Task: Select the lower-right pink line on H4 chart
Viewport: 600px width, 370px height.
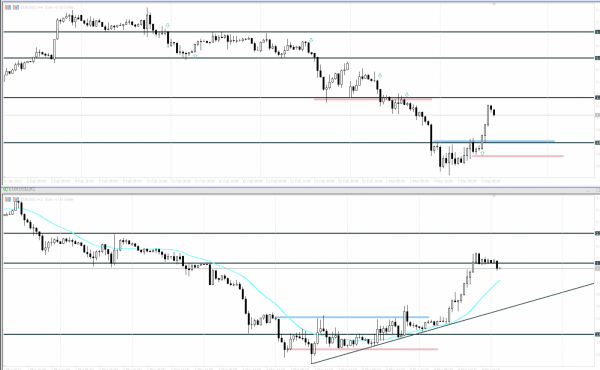Action: [x=518, y=156]
